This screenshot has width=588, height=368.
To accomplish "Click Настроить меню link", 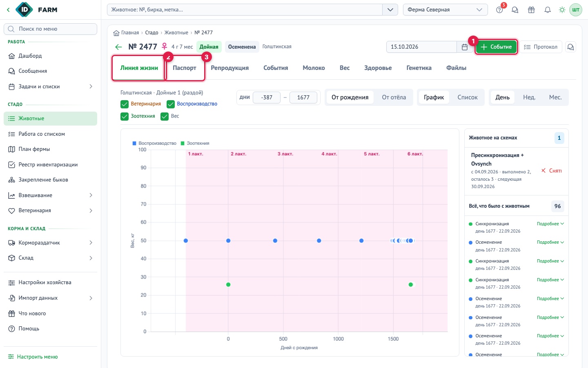I will coord(33,357).
